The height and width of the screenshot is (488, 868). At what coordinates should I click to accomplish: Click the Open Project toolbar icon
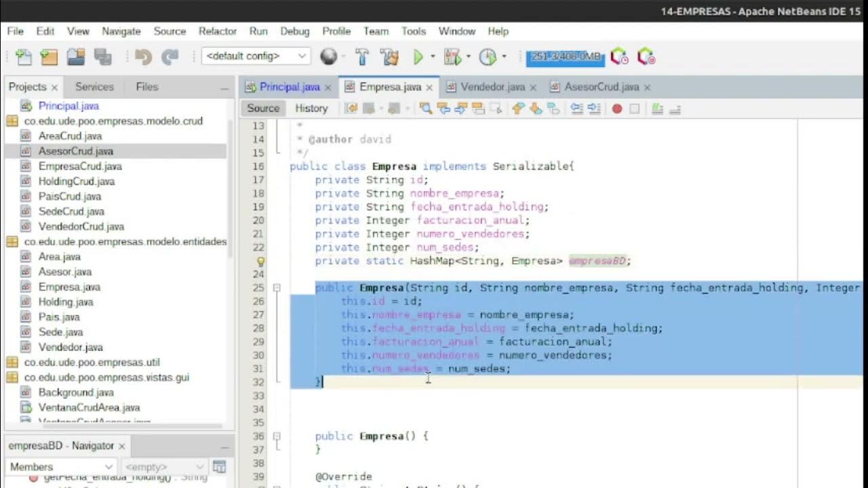click(x=75, y=57)
